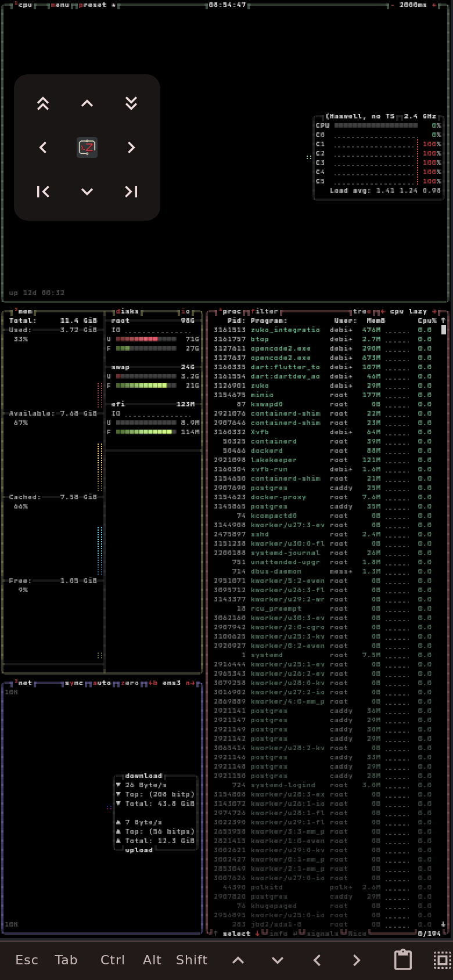453x980 pixels.
Task: Select the minio process row
Action: coord(325,395)
